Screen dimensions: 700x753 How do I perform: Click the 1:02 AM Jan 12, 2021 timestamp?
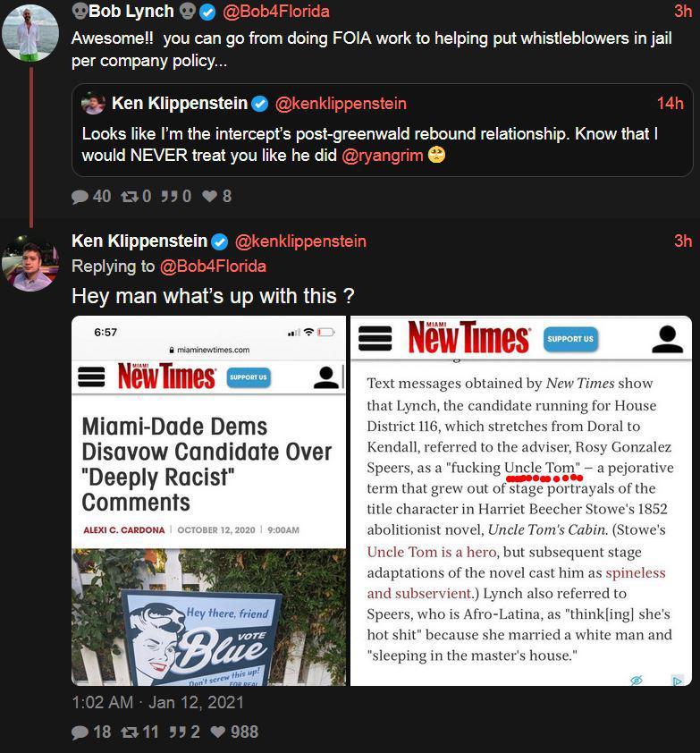157,702
